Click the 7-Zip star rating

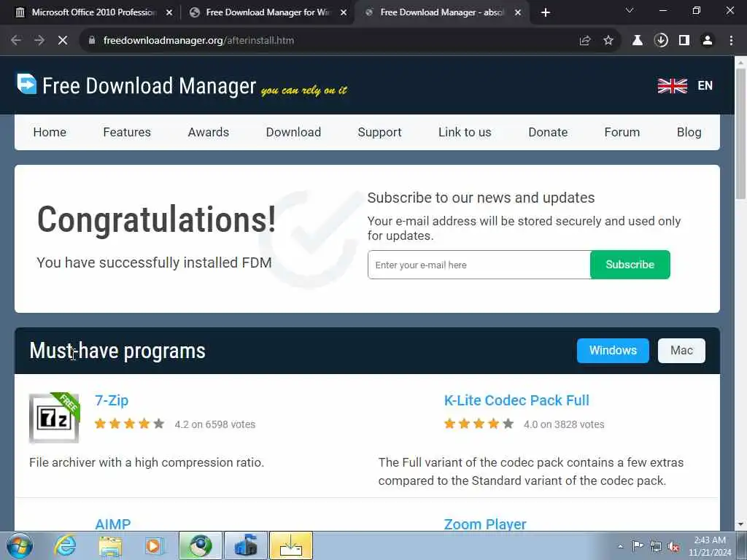click(130, 424)
